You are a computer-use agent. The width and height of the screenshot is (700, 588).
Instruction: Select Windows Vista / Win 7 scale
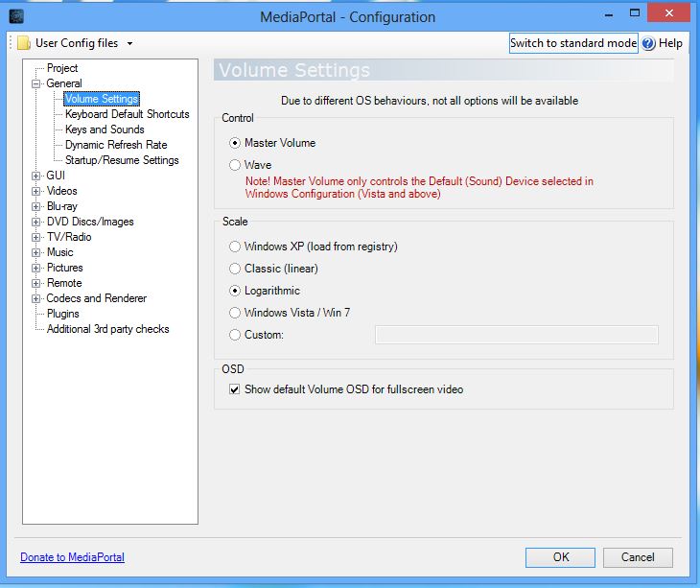pyautogui.click(x=235, y=313)
